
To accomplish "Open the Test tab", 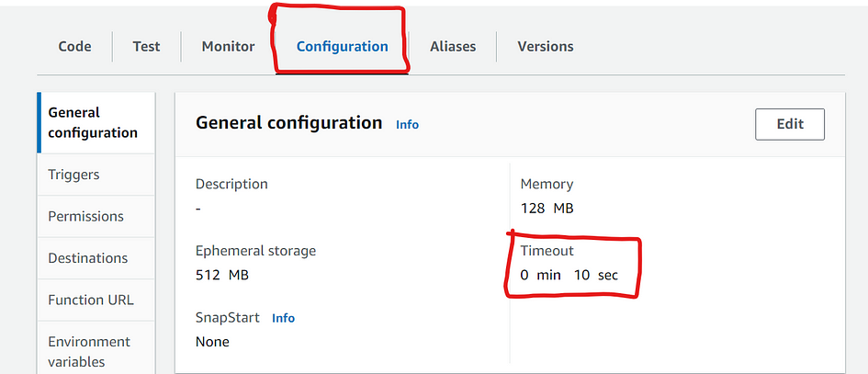I will 146,47.
